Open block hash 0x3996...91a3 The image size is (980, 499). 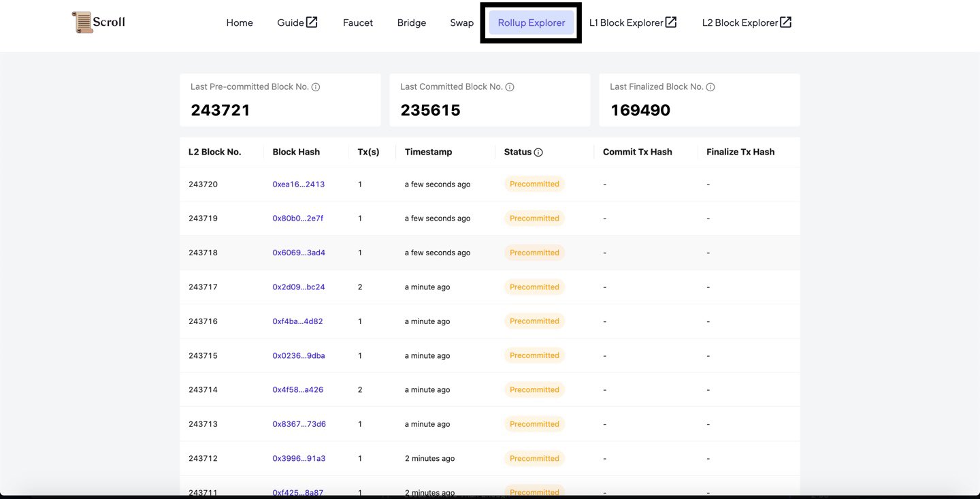click(x=299, y=459)
